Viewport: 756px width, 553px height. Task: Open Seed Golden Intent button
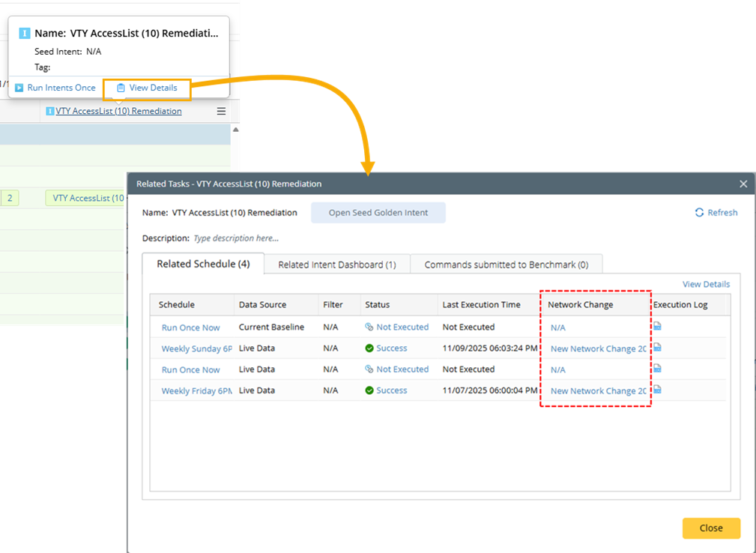pos(378,213)
